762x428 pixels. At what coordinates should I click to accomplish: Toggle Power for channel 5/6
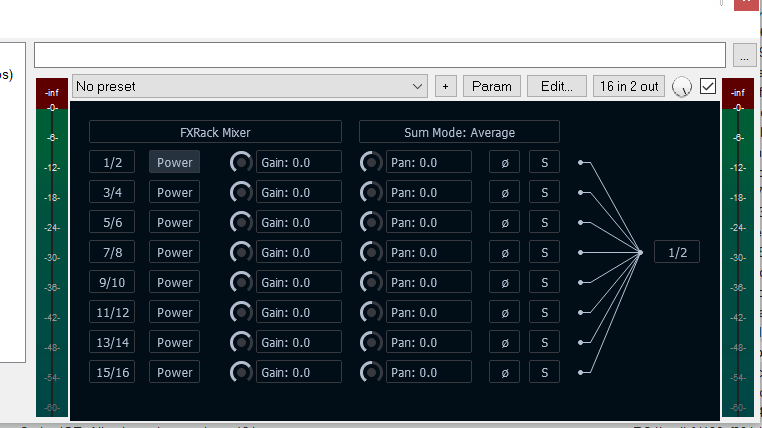(174, 223)
